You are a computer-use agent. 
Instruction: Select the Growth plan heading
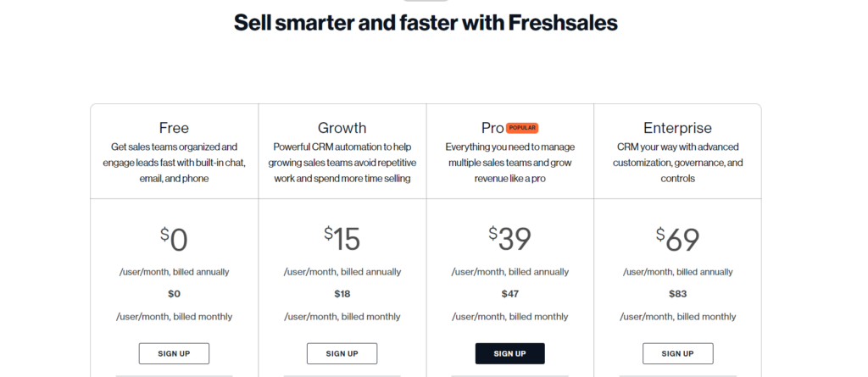342,129
